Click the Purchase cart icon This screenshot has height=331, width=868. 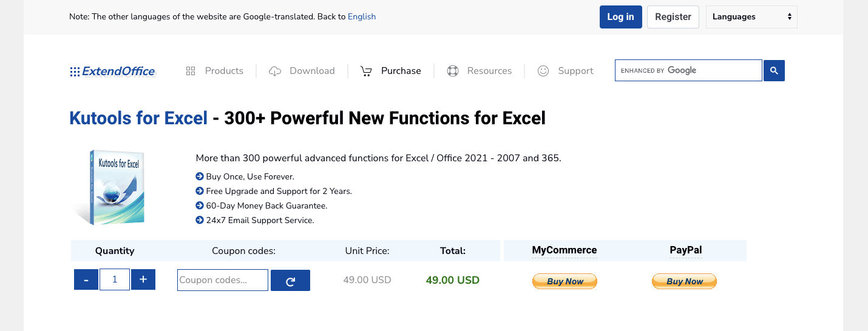[366, 71]
